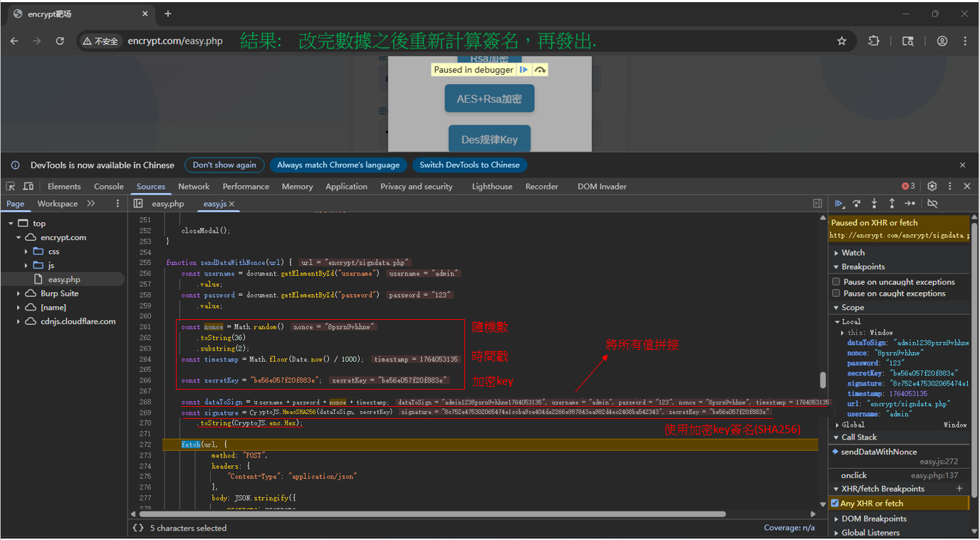Open a new browser tab
This screenshot has width=980, height=540.
coord(168,14)
